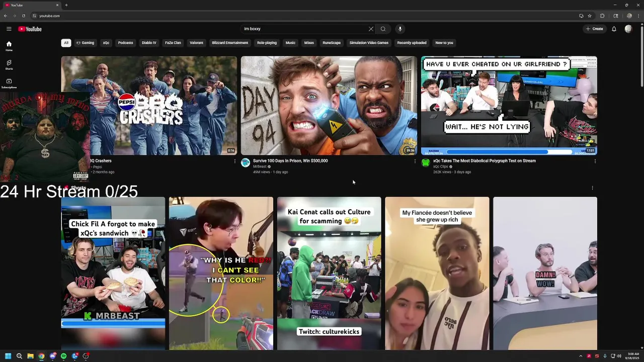Open 'Survive 100 Days In Prison' title link
644x362 pixels.
290,161
